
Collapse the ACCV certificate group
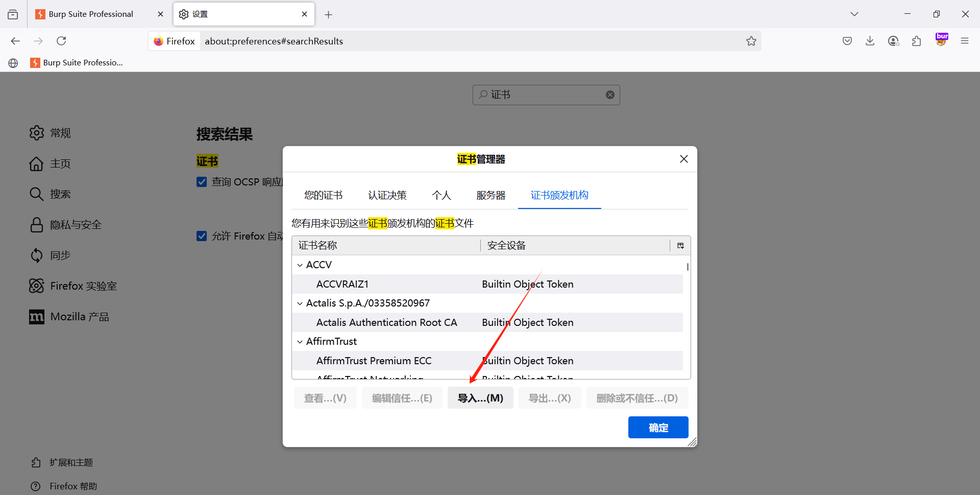[300, 265]
